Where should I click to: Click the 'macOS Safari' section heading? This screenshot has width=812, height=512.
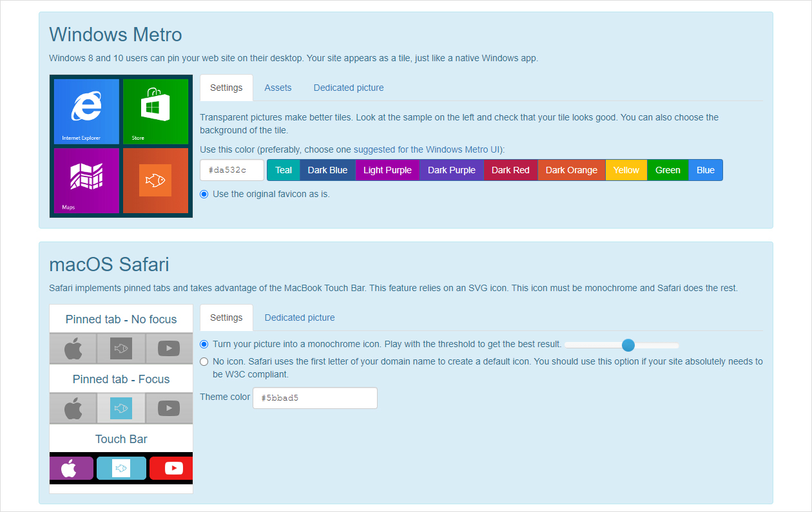pyautogui.click(x=109, y=264)
